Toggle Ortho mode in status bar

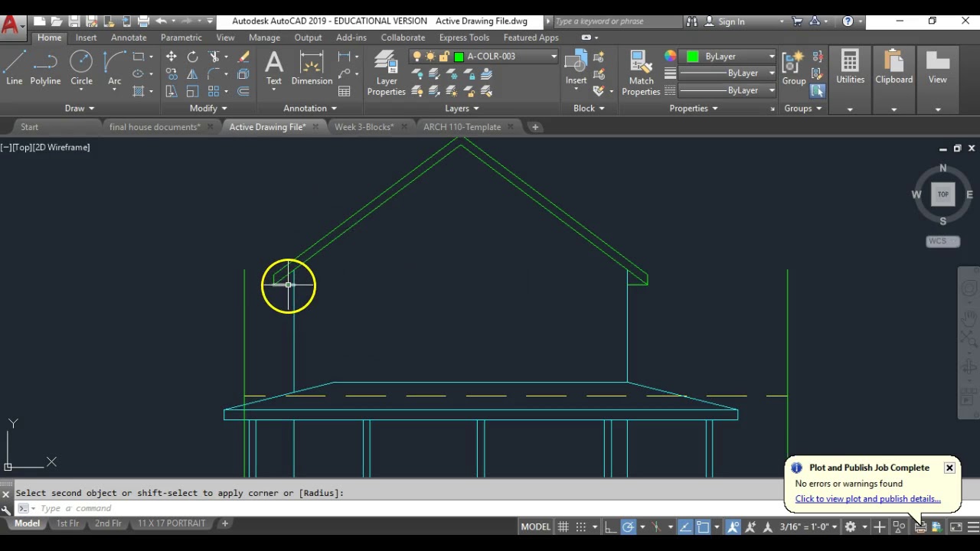coord(610,527)
